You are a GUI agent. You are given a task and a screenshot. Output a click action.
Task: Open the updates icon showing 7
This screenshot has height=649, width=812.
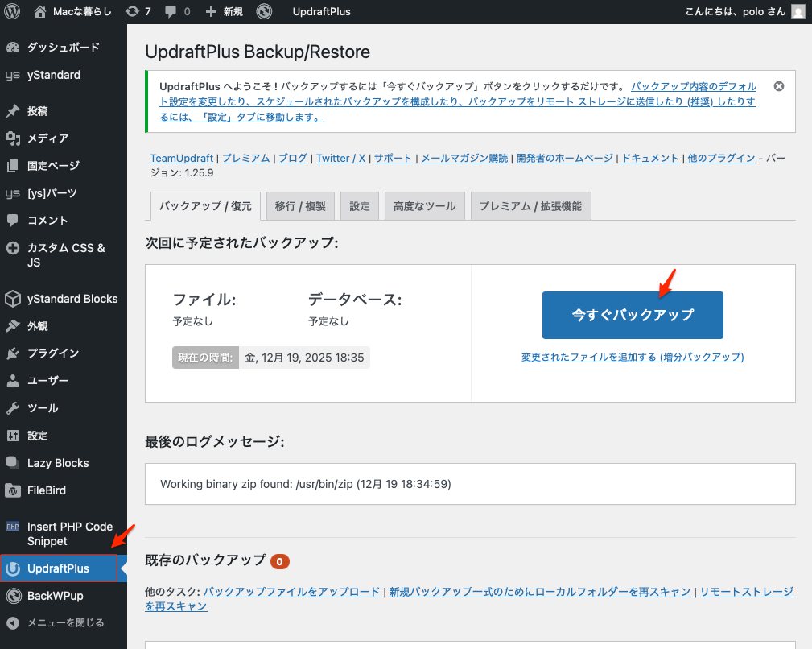pyautogui.click(x=138, y=12)
